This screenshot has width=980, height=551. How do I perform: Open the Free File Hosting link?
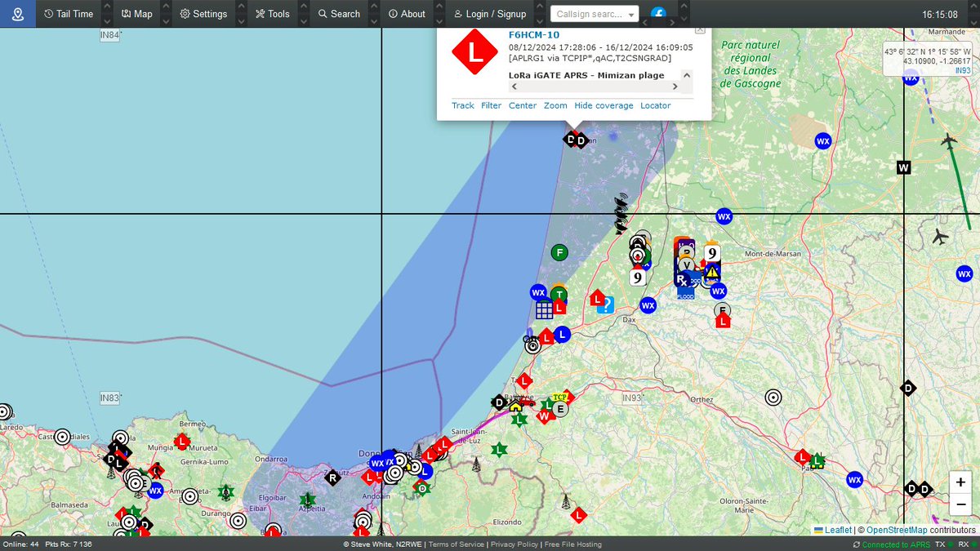point(572,544)
